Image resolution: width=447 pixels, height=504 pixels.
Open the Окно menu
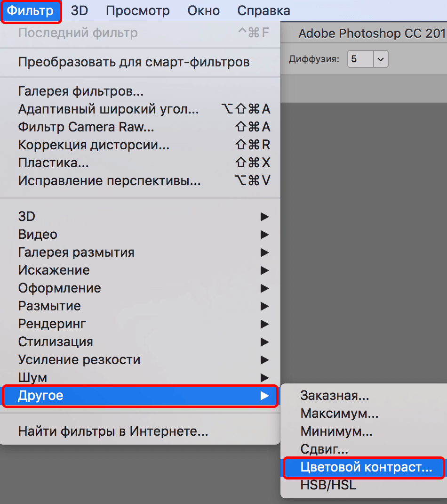click(203, 11)
